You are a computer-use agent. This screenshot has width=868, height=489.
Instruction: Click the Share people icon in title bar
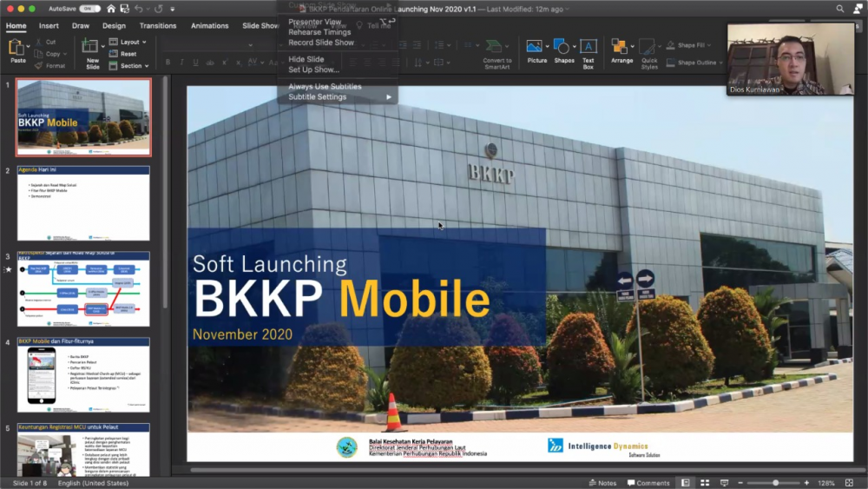coord(859,9)
